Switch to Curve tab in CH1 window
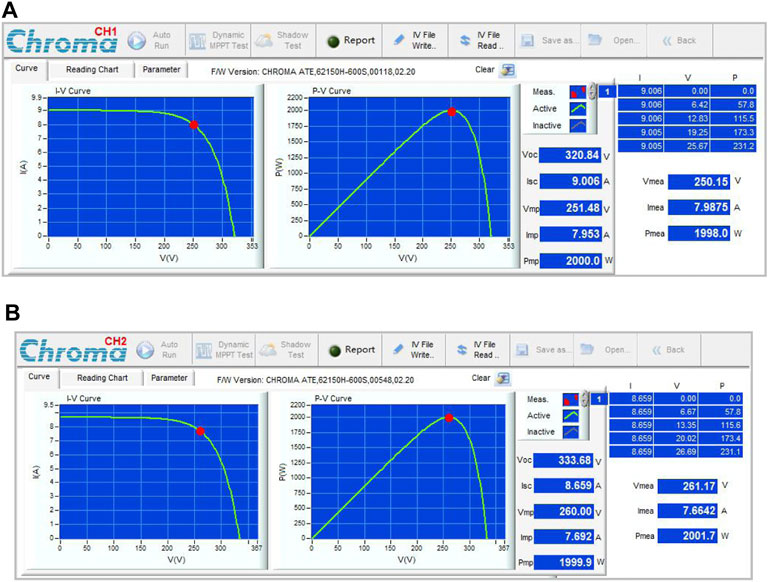The width and height of the screenshot is (768, 582). point(26,69)
